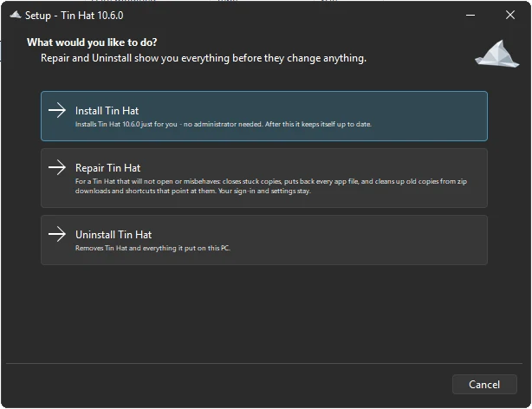Click 'Removes Tin Hat and everything' description
Viewport: 532px width, 409px height.
coord(152,248)
